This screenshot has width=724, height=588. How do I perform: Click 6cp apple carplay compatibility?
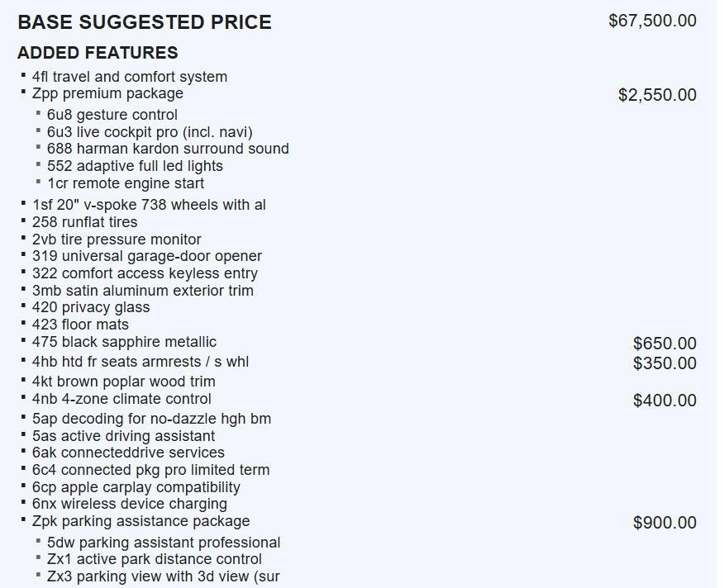pos(136,487)
